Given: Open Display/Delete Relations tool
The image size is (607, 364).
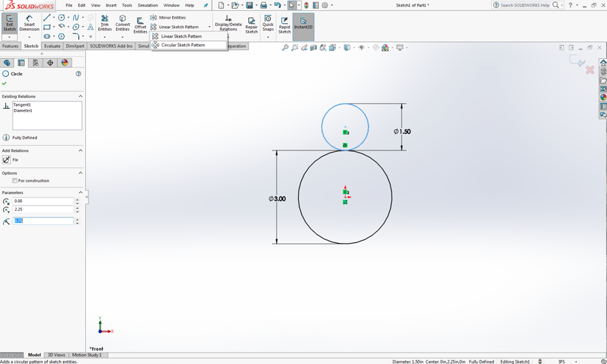Looking at the screenshot, I should tap(228, 23).
